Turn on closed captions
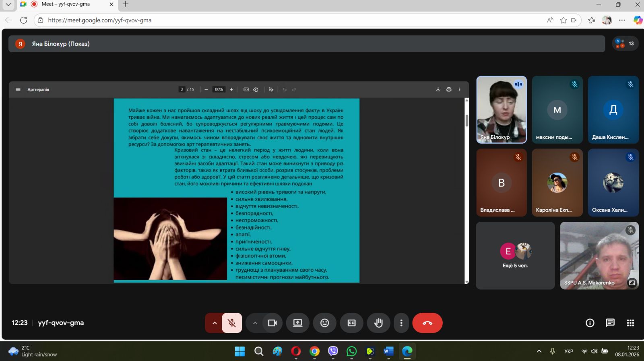This screenshot has width=644, height=361. [351, 323]
